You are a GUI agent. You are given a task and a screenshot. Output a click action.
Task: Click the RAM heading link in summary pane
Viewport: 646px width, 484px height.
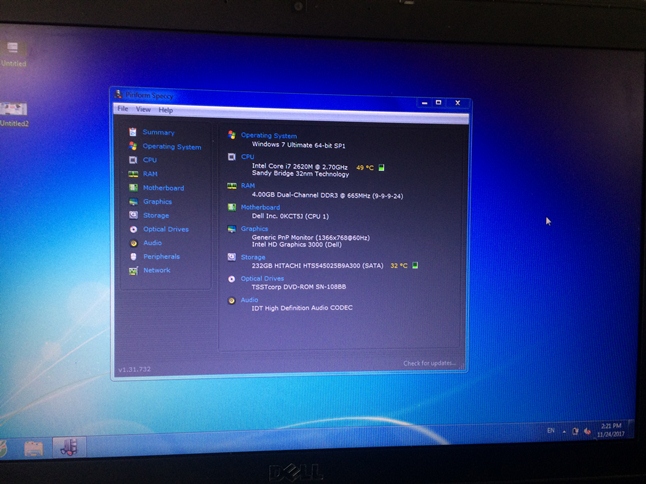click(248, 186)
